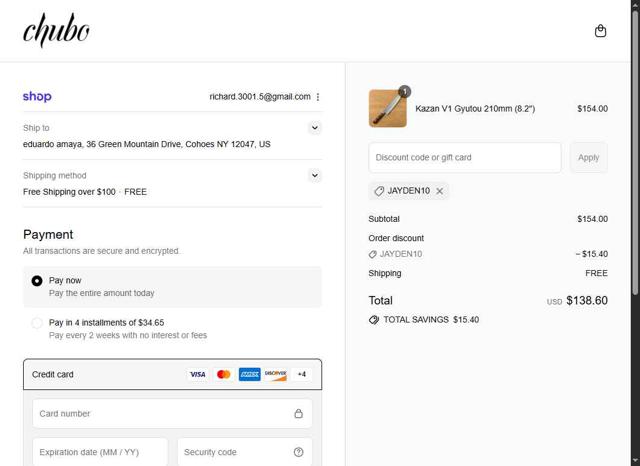Click the Total Savings tag icon
Image resolution: width=640 pixels, height=466 pixels.
(x=374, y=320)
